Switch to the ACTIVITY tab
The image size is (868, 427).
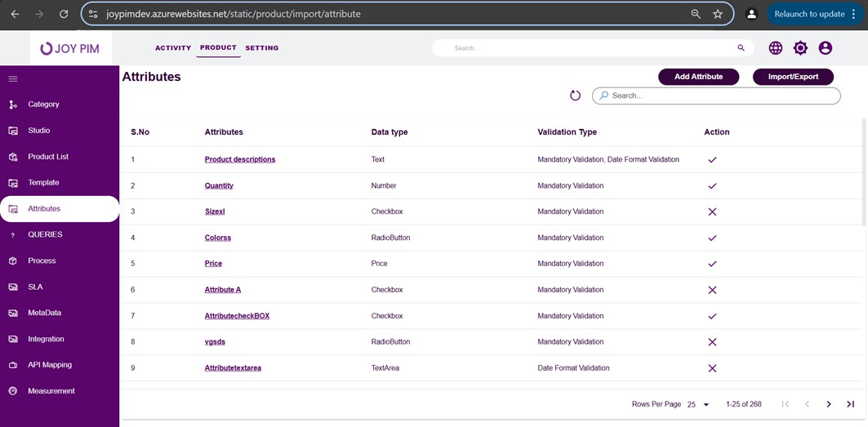click(x=173, y=48)
